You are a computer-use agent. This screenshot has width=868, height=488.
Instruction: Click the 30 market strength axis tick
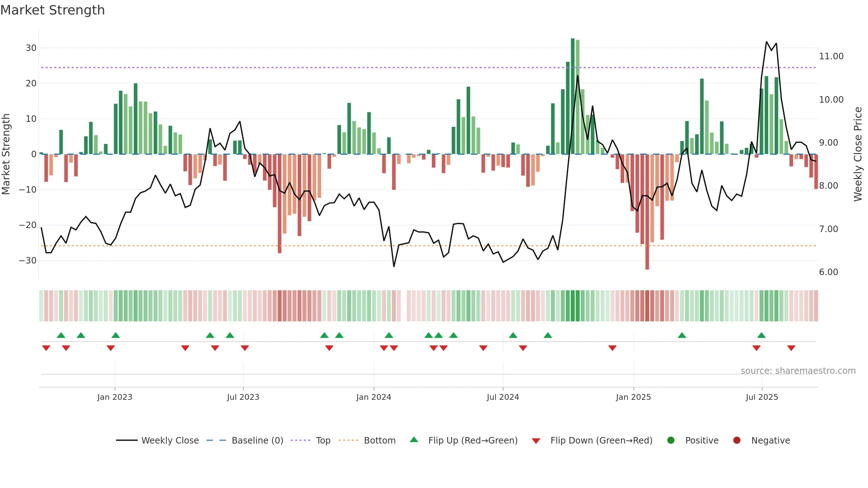pyautogui.click(x=31, y=48)
